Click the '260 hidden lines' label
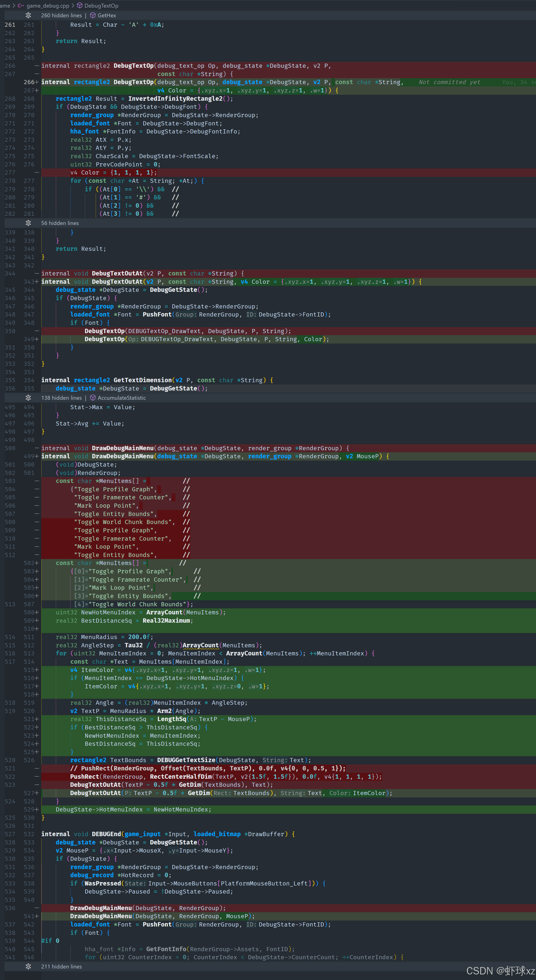The height and width of the screenshot is (980, 536). coord(62,15)
